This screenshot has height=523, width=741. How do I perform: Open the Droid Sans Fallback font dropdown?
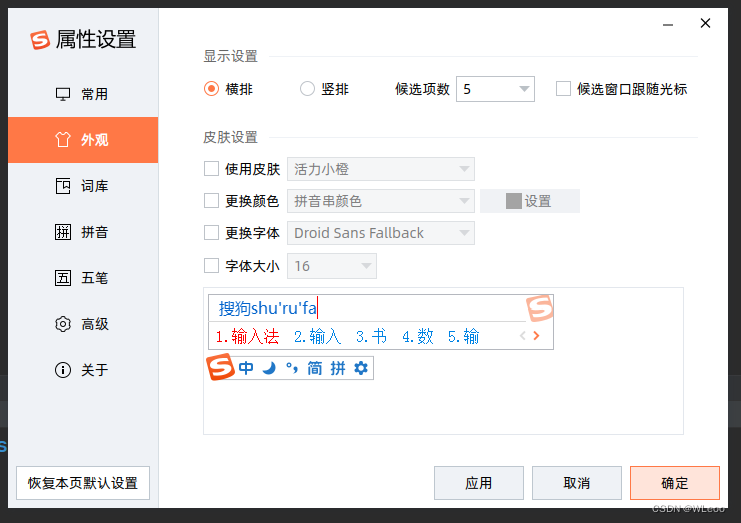pyautogui.click(x=381, y=233)
